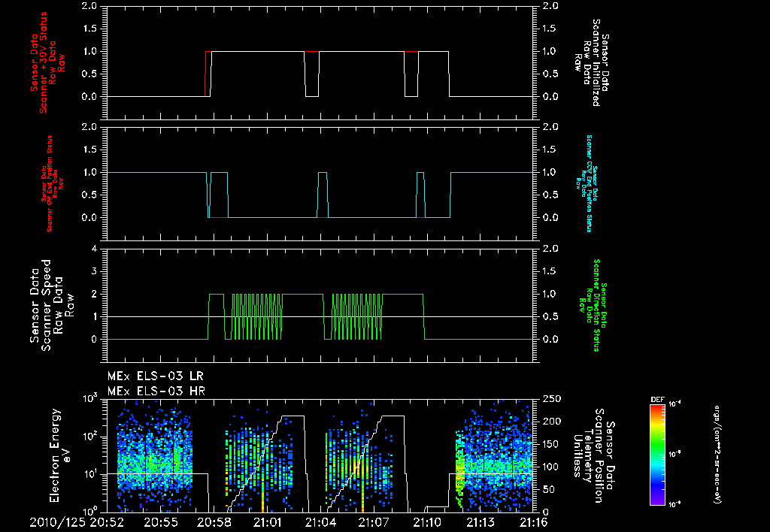Click the '10^3' electron energy tick label
The width and height of the screenshot is (770, 532).
pyautogui.click(x=90, y=398)
